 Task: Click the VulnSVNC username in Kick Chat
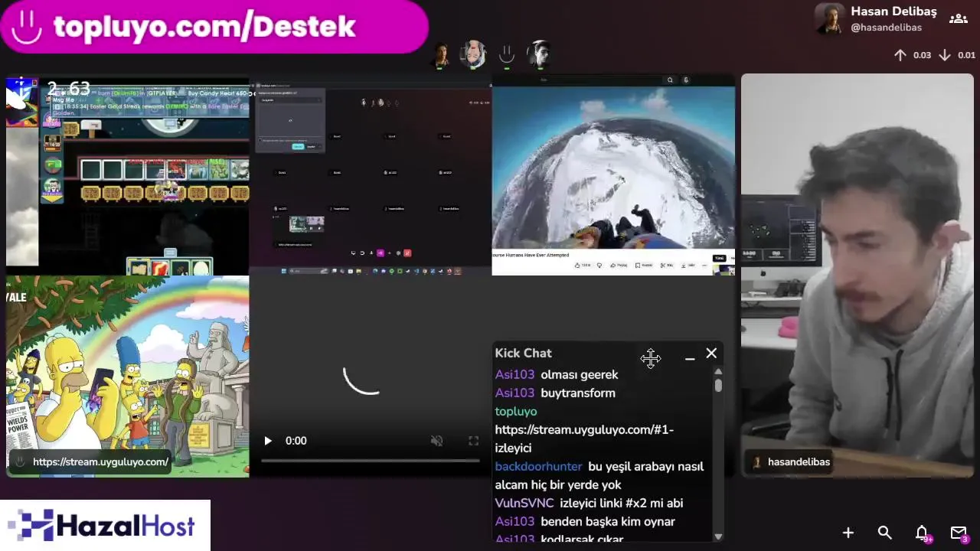pyautogui.click(x=524, y=503)
